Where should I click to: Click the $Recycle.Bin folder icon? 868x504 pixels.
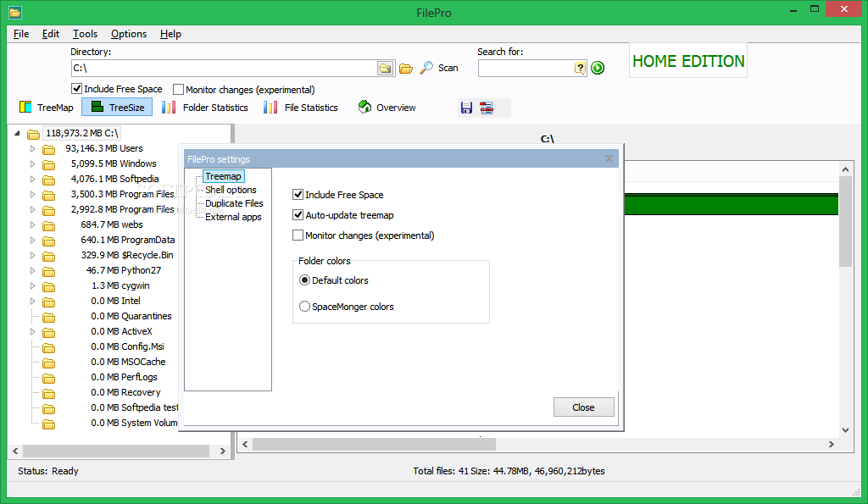pyautogui.click(x=48, y=256)
